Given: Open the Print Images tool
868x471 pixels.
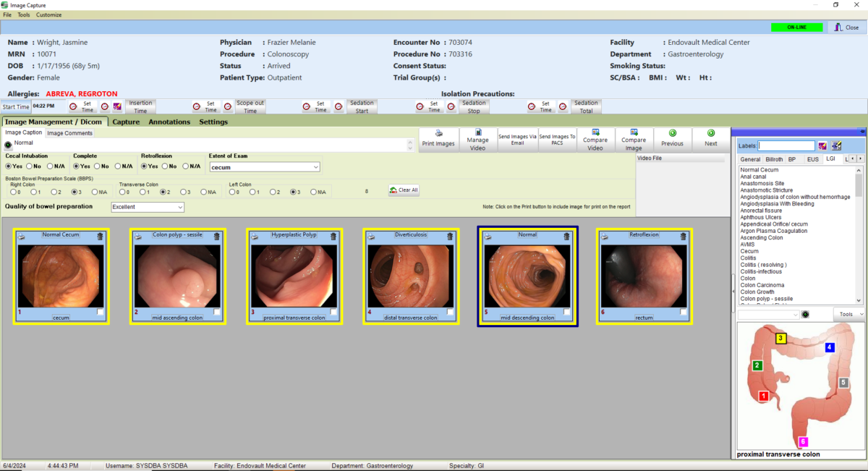Looking at the screenshot, I should point(437,139).
